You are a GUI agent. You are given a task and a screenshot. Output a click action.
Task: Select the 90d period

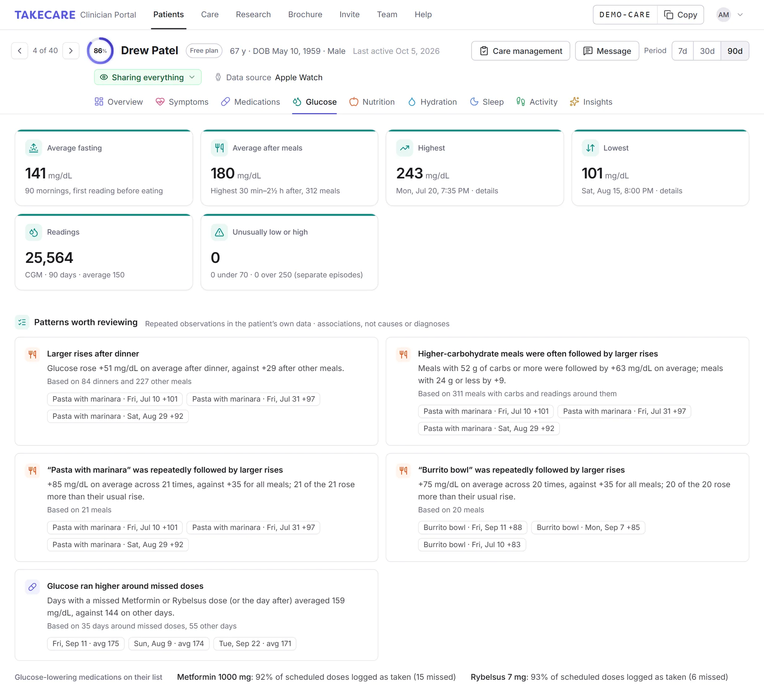[735, 51]
